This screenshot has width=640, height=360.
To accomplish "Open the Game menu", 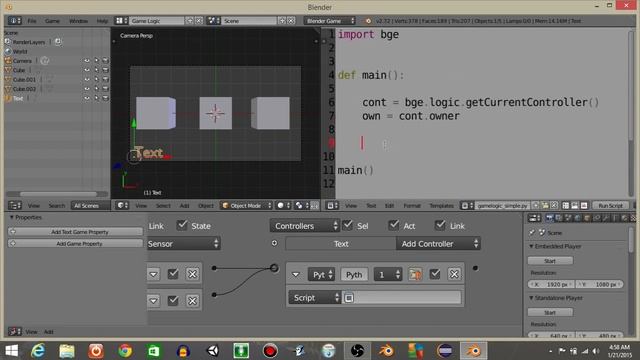I will [52, 21].
